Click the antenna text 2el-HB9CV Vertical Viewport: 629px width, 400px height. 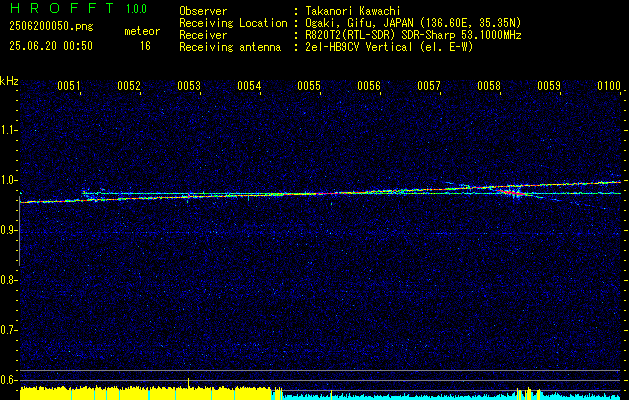[x=358, y=47]
